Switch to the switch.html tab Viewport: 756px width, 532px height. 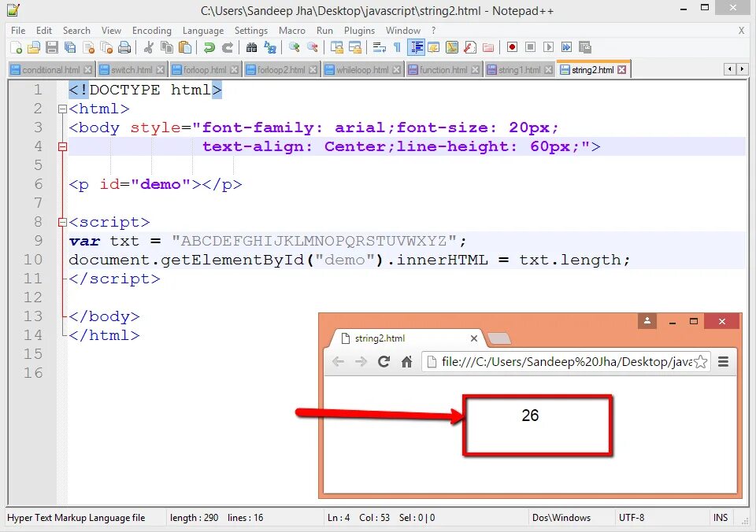point(132,70)
